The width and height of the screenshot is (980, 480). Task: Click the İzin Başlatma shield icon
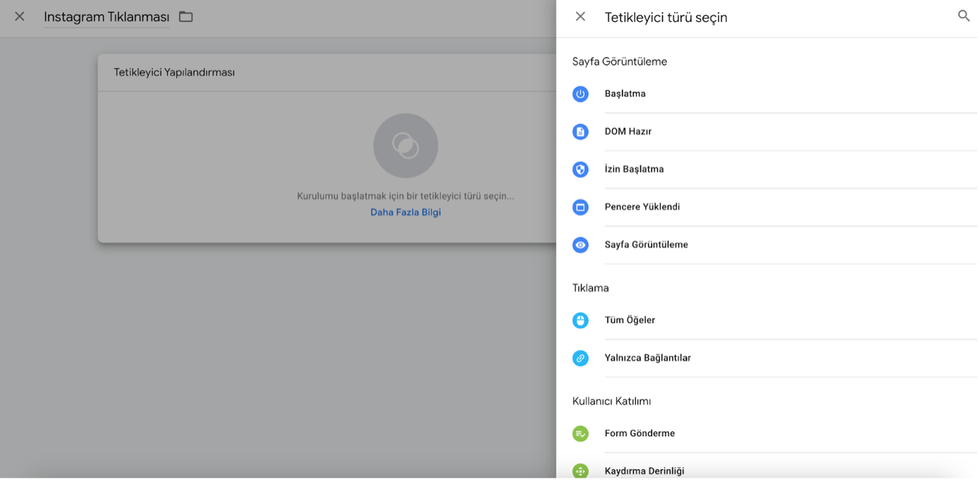coord(580,169)
